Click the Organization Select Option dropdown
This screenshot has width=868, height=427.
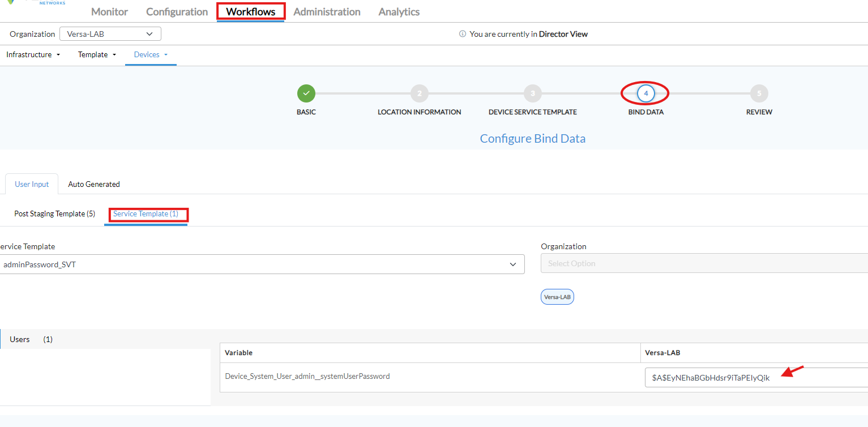pyautogui.click(x=704, y=263)
